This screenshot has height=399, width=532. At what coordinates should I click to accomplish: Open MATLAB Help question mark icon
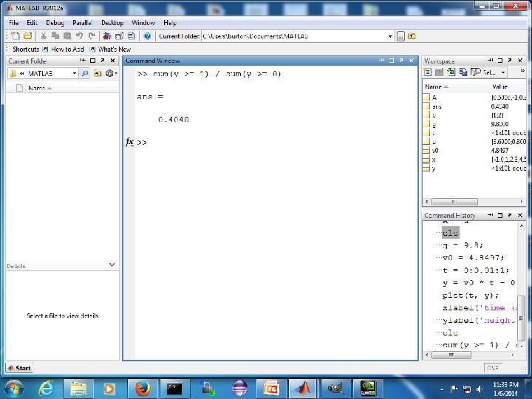click(x=147, y=36)
